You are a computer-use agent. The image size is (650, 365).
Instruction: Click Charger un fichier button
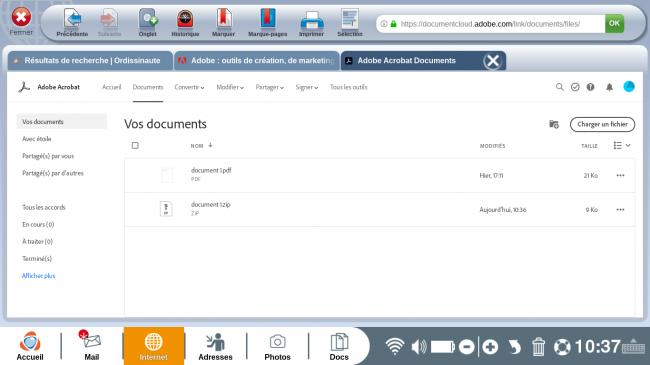tap(602, 124)
